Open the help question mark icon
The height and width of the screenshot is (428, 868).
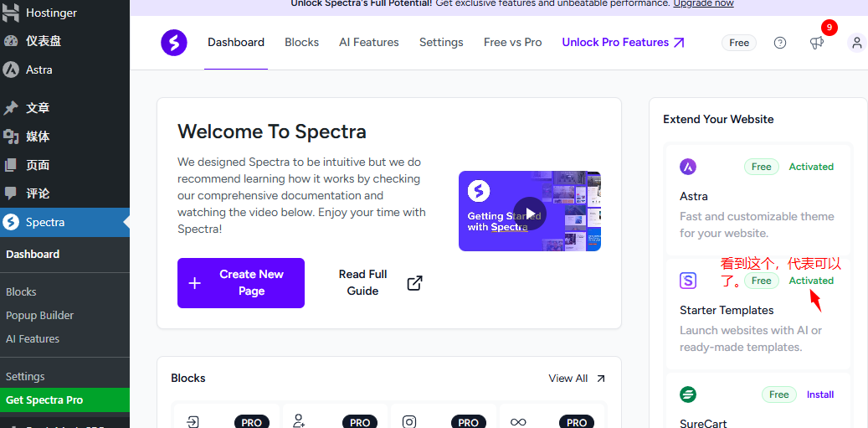point(780,43)
